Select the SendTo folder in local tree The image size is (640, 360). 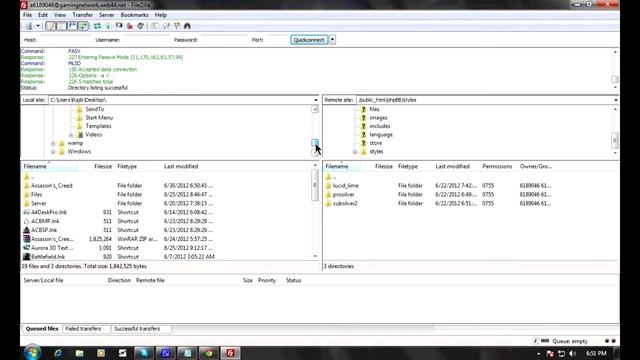(x=95, y=109)
